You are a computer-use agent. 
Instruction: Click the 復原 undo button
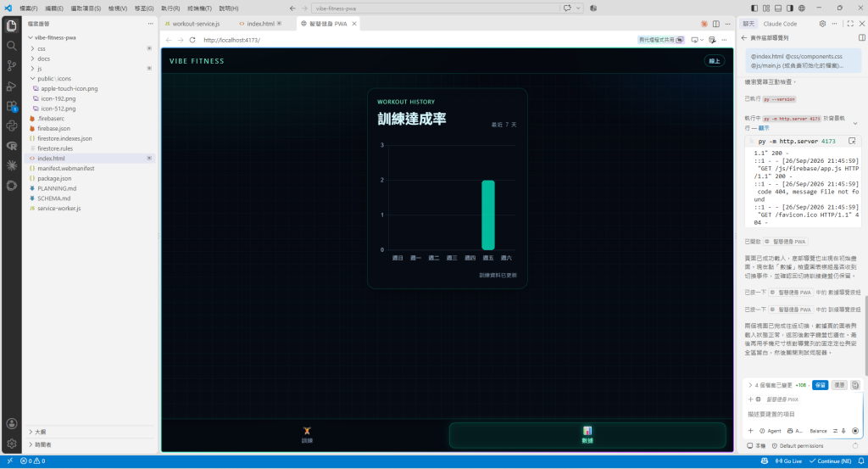tap(839, 385)
